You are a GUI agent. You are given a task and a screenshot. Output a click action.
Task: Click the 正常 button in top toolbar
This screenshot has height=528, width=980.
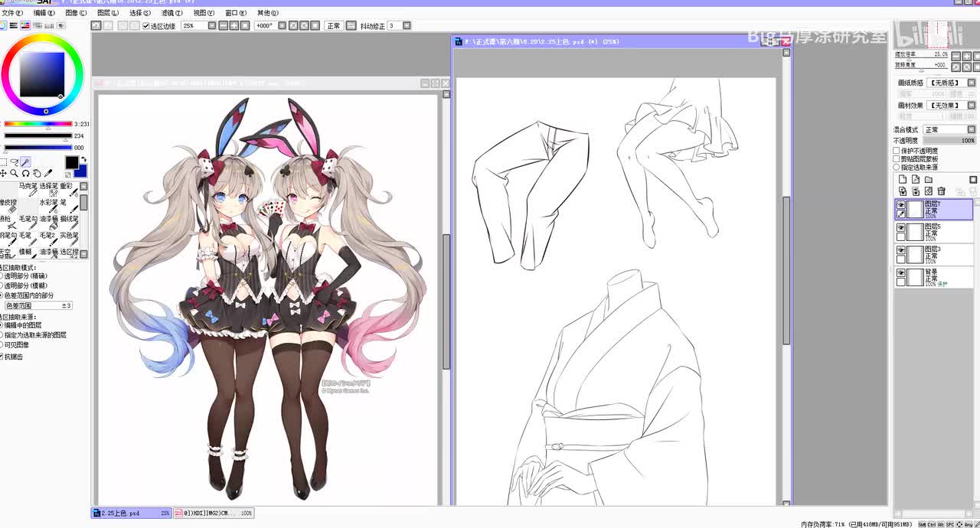pos(334,25)
